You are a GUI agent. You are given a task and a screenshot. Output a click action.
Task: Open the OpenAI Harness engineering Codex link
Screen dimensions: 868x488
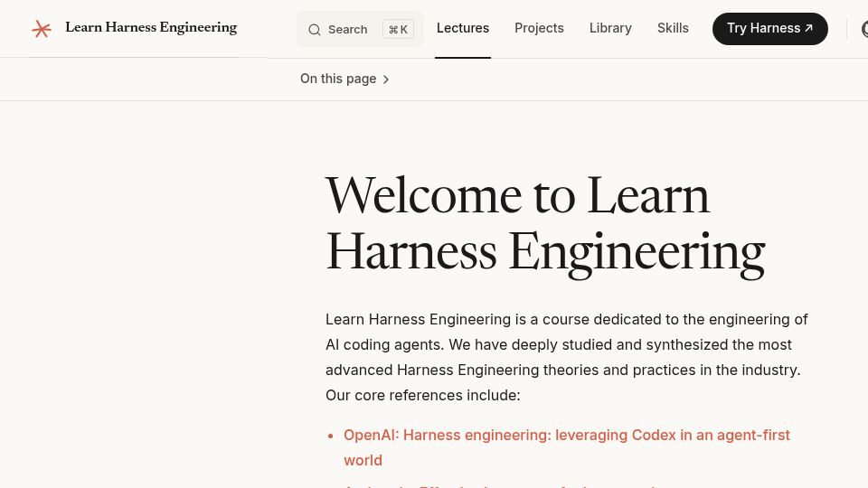[x=566, y=447]
